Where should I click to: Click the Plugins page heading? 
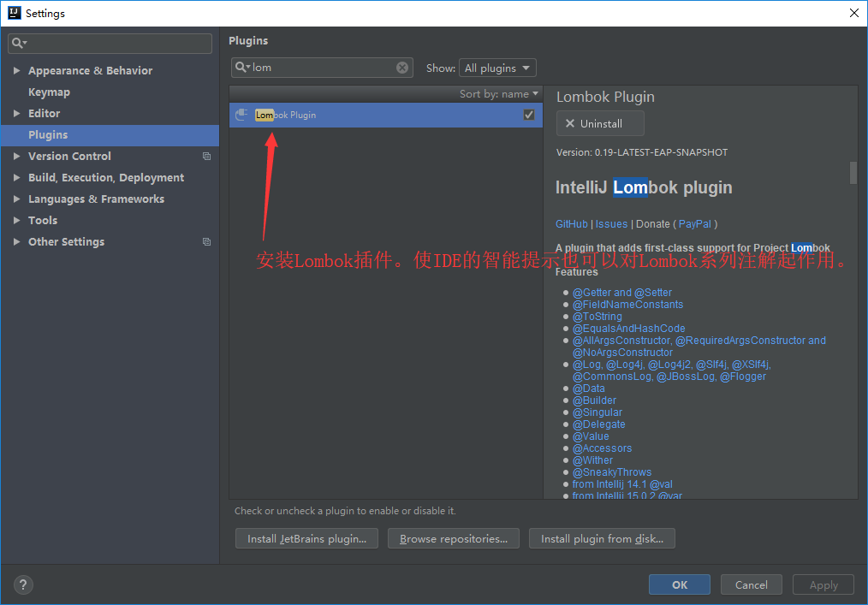click(248, 40)
